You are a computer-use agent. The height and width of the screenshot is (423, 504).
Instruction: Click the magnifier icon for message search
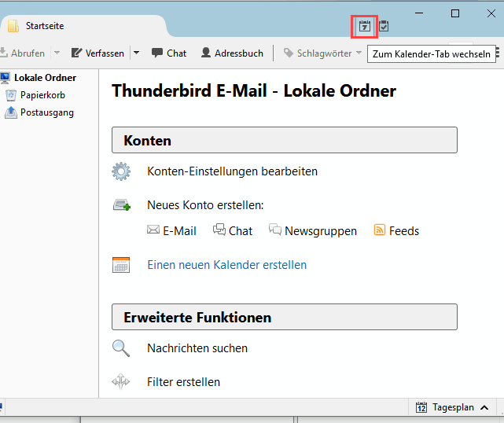click(121, 348)
